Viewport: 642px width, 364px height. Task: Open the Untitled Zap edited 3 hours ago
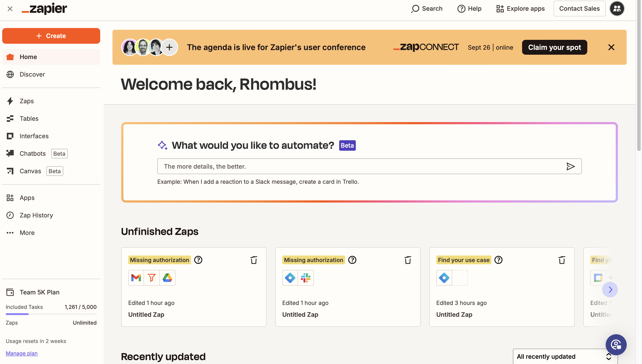tap(502, 287)
